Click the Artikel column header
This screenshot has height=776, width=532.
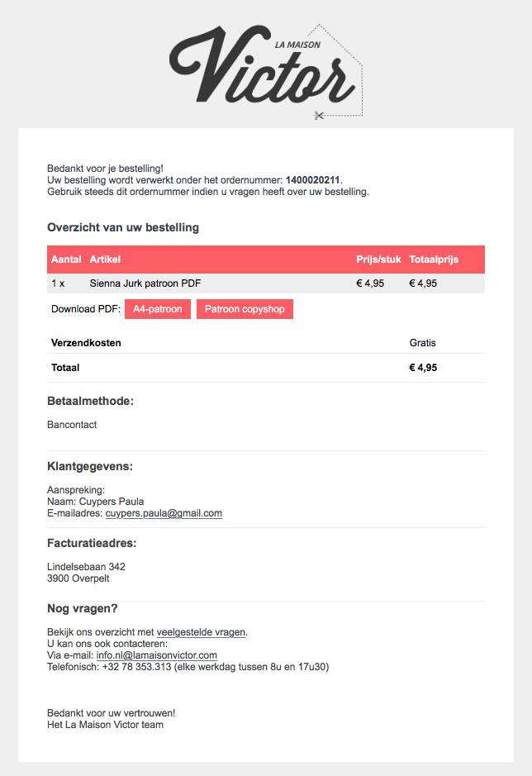pyautogui.click(x=105, y=259)
